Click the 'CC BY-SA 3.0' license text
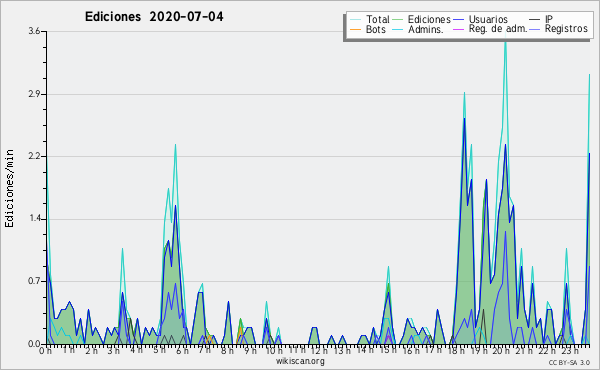This screenshot has height=370, width=600. point(569,362)
